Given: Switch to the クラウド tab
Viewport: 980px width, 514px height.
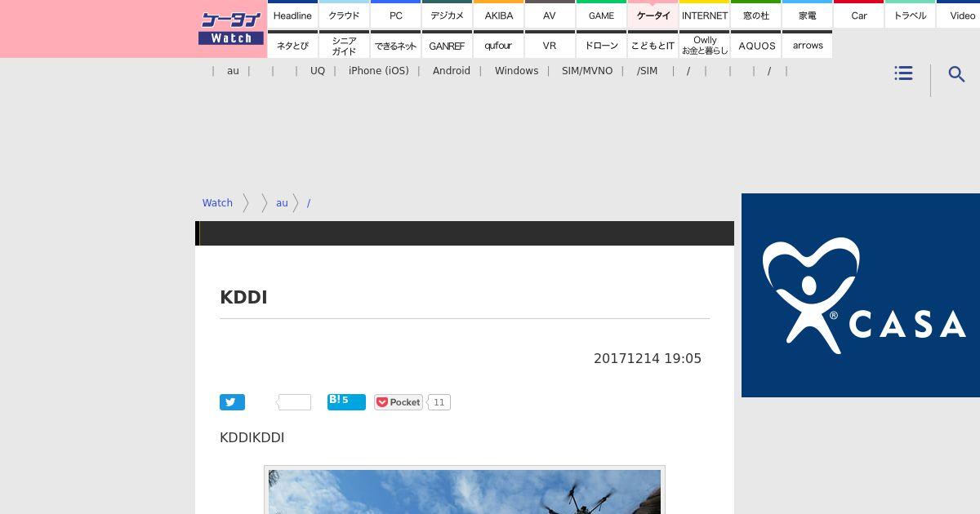Looking at the screenshot, I should pos(344,15).
